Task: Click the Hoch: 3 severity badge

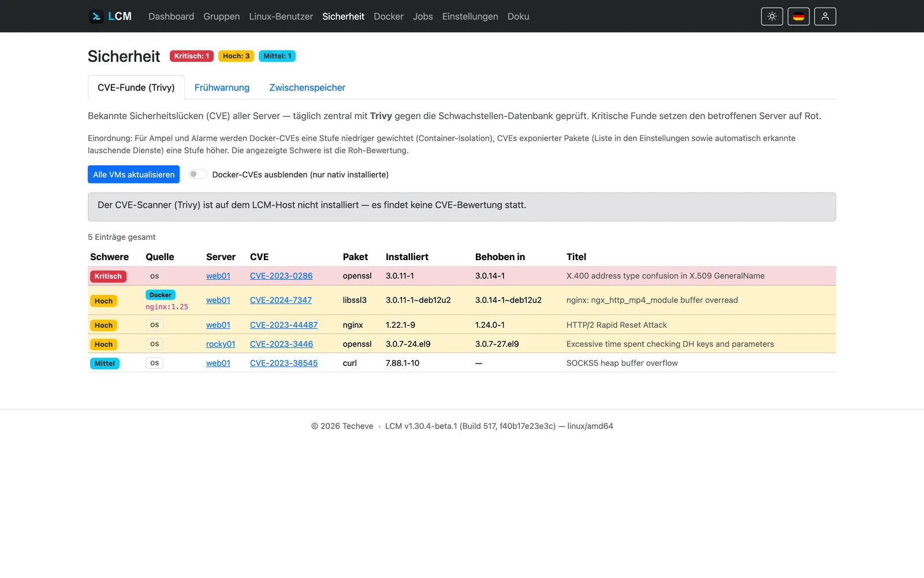Action: (236, 56)
